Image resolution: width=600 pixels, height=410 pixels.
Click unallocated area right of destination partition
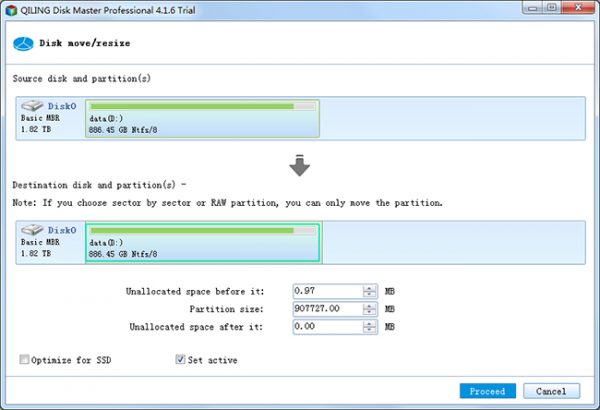click(x=453, y=242)
